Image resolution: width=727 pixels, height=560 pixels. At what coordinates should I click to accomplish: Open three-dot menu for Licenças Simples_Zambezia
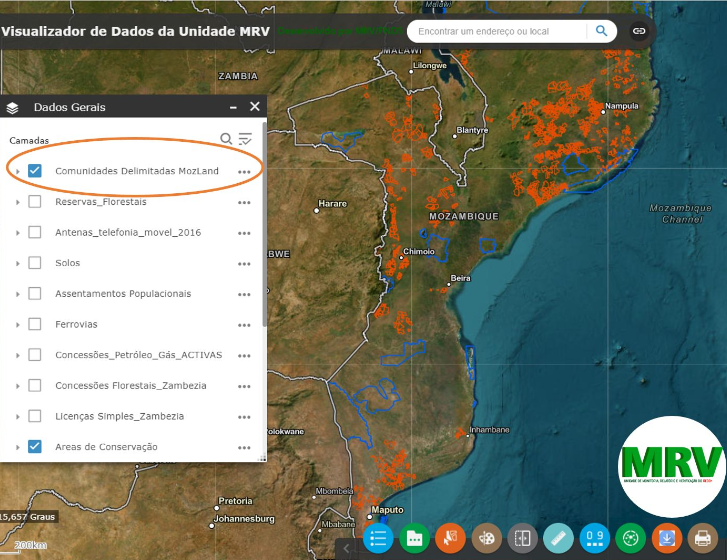pos(244,417)
